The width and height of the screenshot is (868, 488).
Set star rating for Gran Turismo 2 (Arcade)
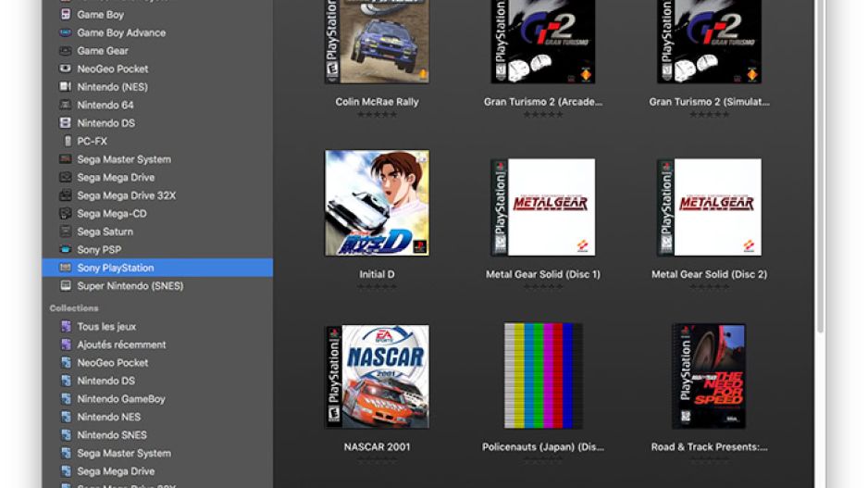click(x=543, y=115)
